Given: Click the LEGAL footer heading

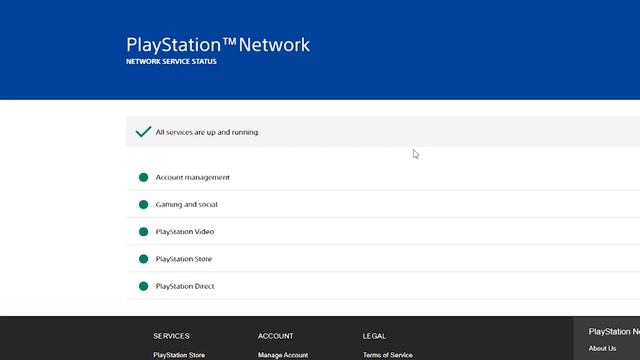Looking at the screenshot, I should 374,336.
